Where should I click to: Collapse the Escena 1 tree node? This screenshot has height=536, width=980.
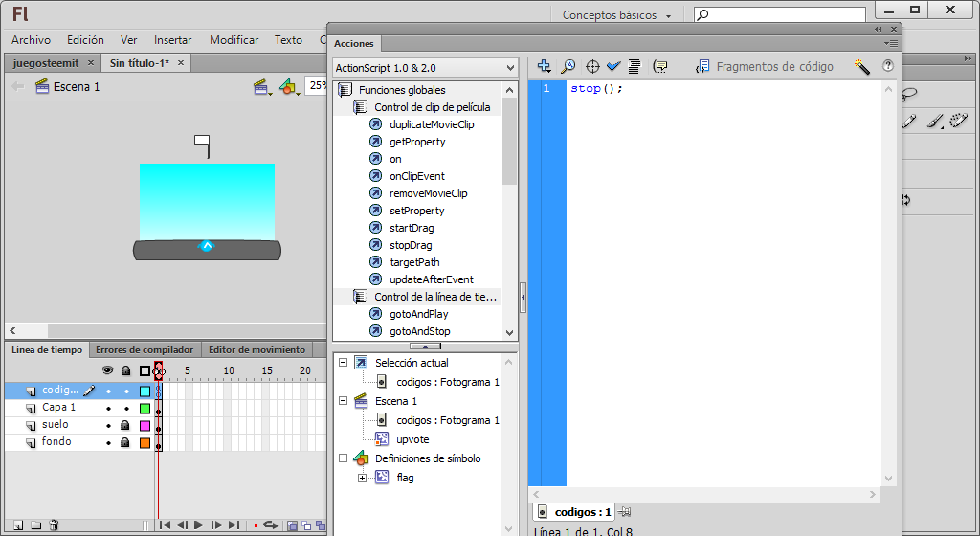coord(344,401)
